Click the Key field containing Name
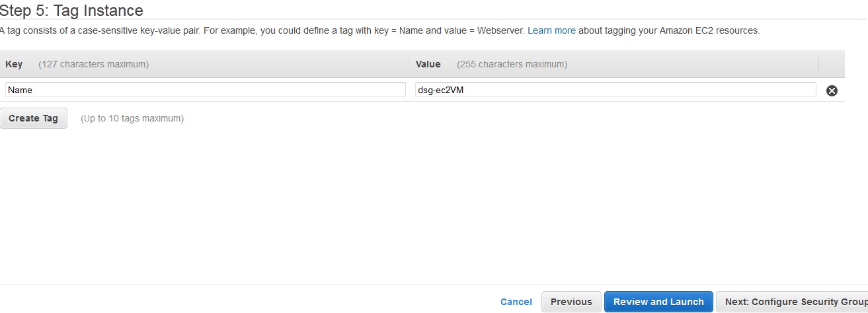 [206, 90]
